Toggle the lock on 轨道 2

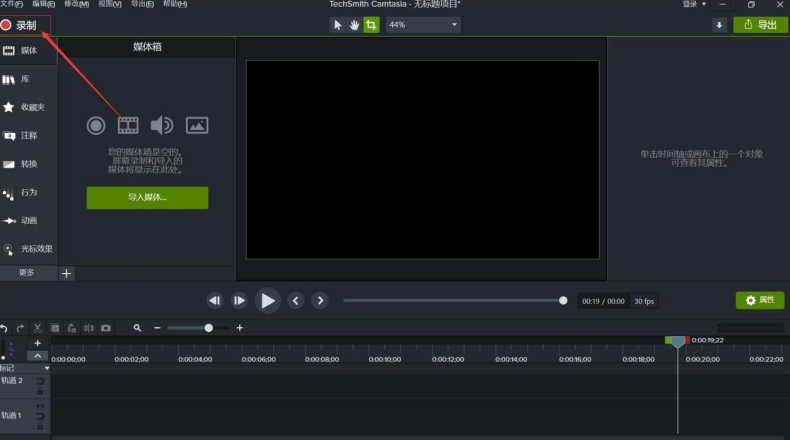tap(40, 392)
